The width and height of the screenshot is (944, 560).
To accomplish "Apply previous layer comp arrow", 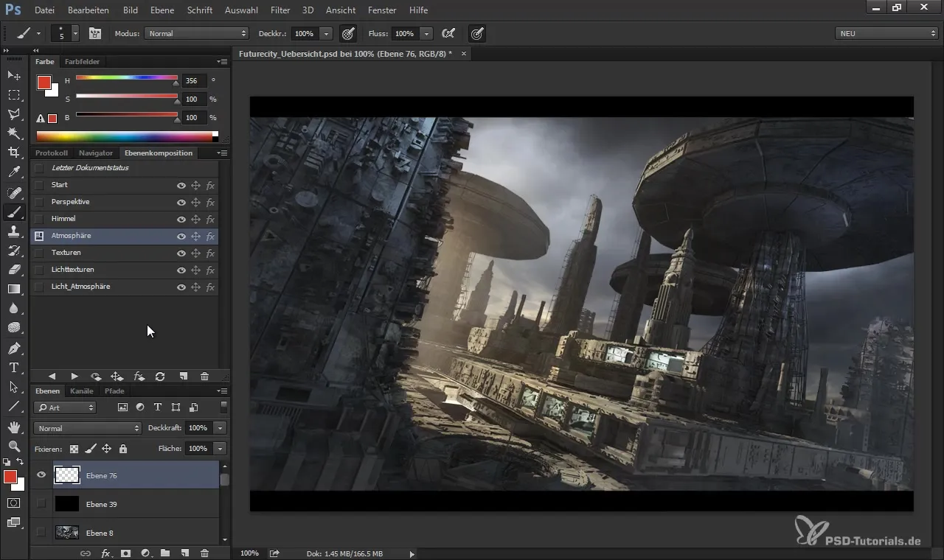I will point(52,377).
